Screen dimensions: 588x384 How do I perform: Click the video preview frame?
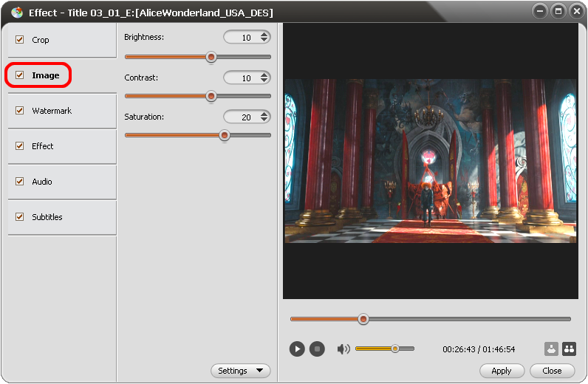click(x=431, y=161)
